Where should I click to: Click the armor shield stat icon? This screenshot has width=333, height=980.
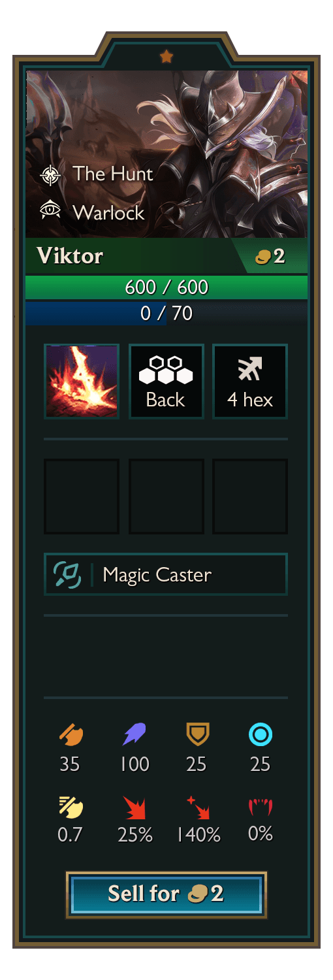pos(197,735)
